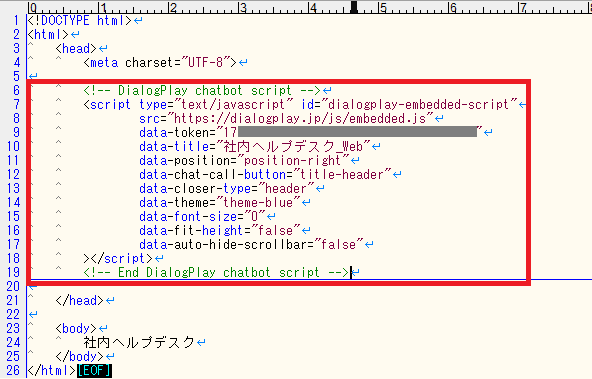The width and height of the screenshot is (592, 379).
Task: Click the DialogPlay chatbot script opening comment
Action: (x=202, y=90)
